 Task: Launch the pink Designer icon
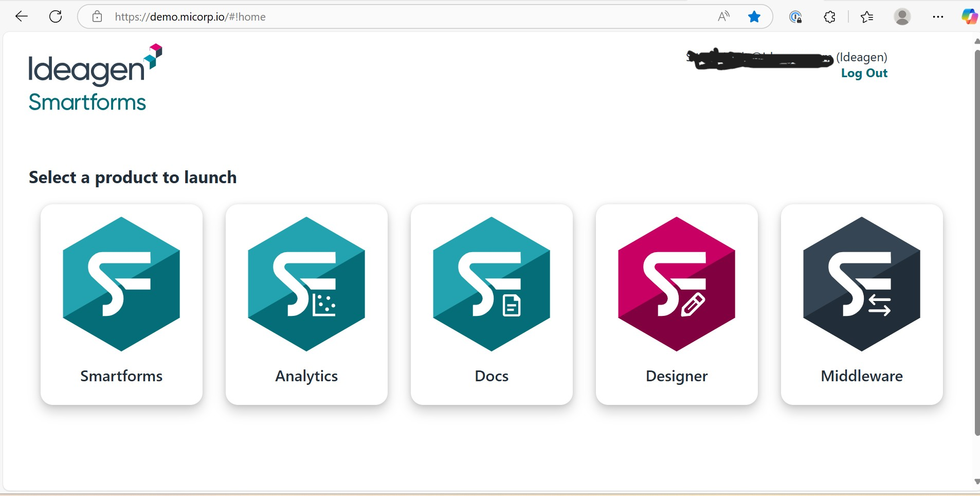pyautogui.click(x=677, y=284)
